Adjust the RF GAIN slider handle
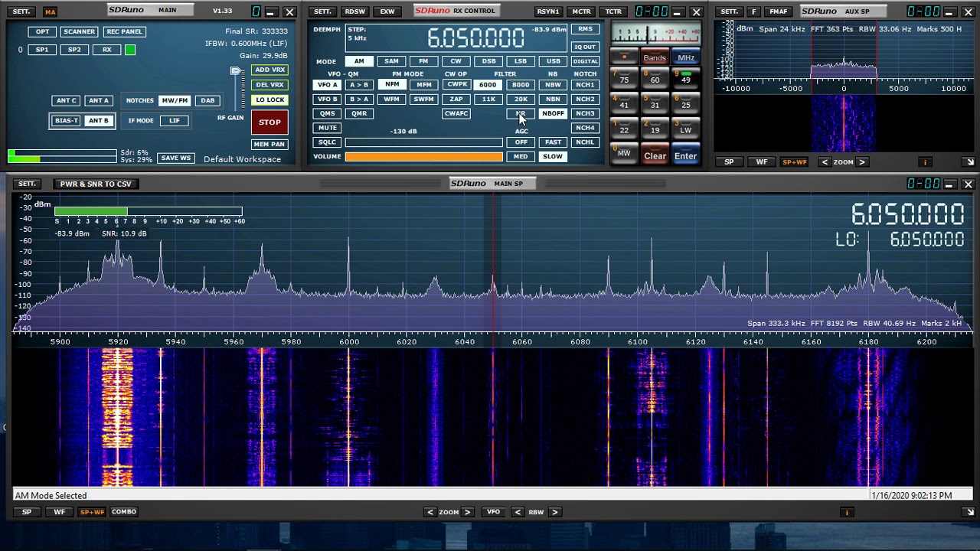This screenshot has height=551, width=980. 235,71
